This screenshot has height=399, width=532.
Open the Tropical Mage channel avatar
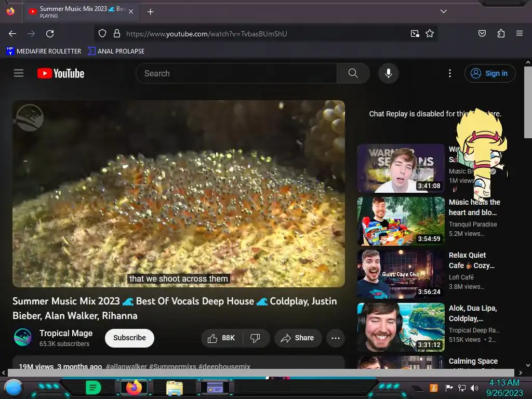(x=23, y=337)
